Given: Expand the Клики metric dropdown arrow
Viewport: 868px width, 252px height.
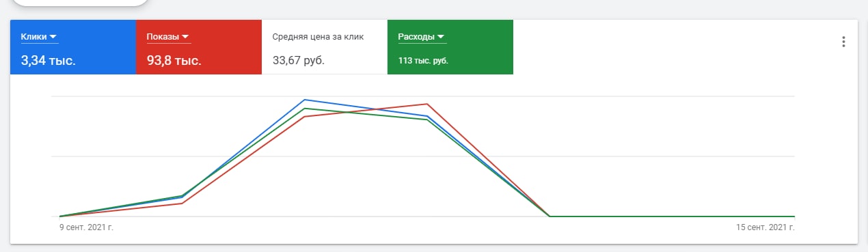Looking at the screenshot, I should point(53,37).
